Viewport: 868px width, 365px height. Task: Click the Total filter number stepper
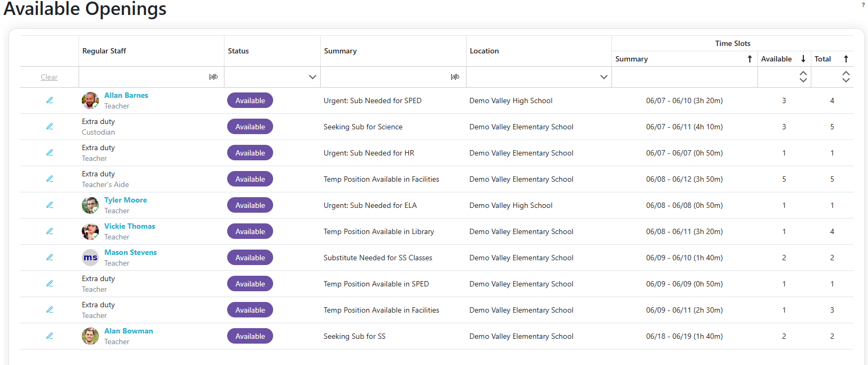tap(846, 77)
